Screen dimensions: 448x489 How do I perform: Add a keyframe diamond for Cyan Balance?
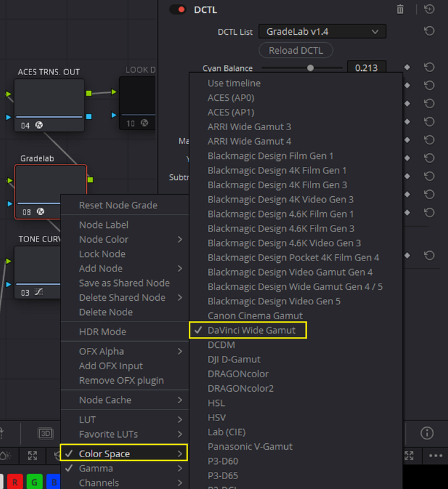[x=407, y=67]
